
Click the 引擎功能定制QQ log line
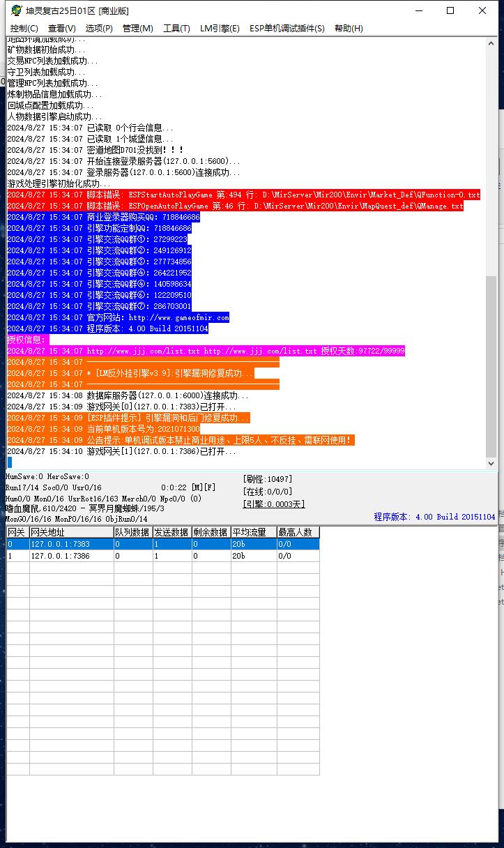tap(99, 228)
